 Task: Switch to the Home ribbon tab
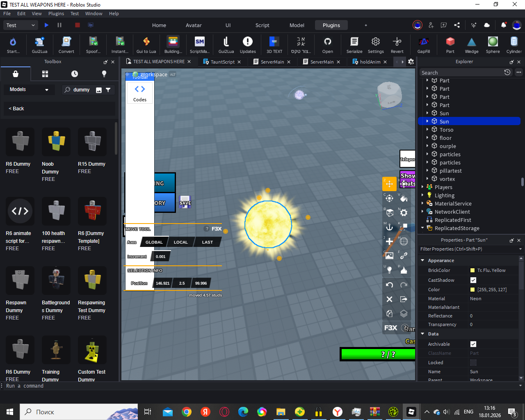click(x=159, y=25)
